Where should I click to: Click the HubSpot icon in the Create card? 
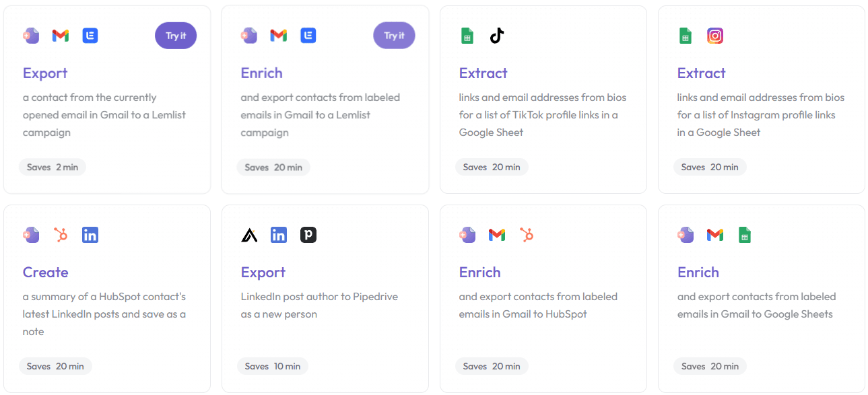(61, 235)
